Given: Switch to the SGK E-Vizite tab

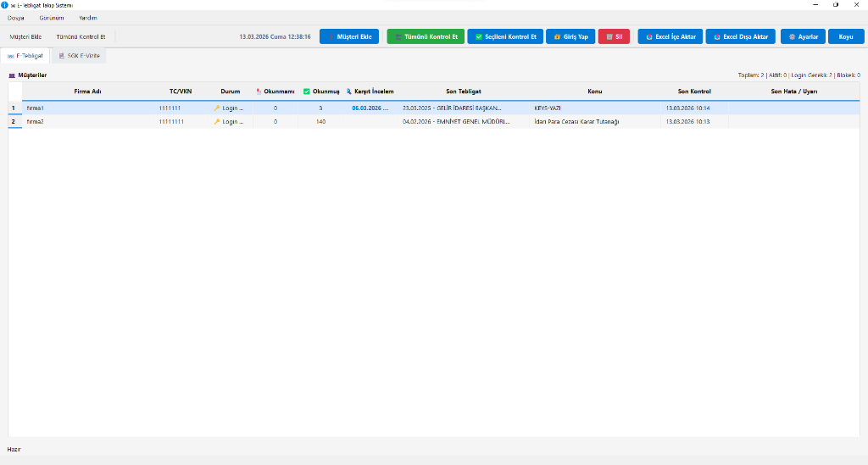Looking at the screenshot, I should coord(79,55).
